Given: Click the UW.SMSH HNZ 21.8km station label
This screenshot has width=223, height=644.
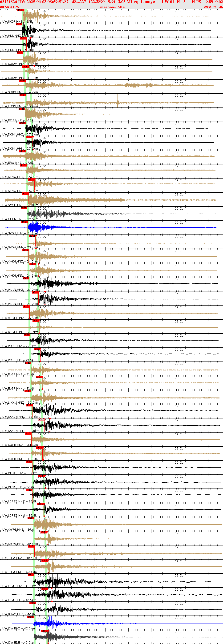Looking at the screenshot, I should 20,205.
